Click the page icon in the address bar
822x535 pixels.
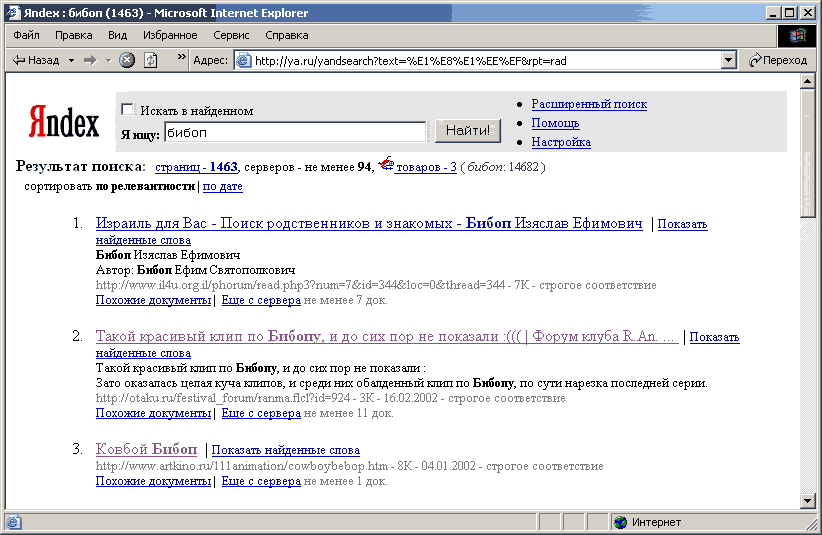pos(243,61)
